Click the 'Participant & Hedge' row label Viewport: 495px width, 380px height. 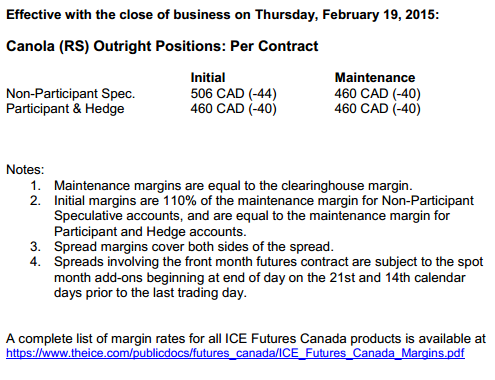tap(65, 109)
